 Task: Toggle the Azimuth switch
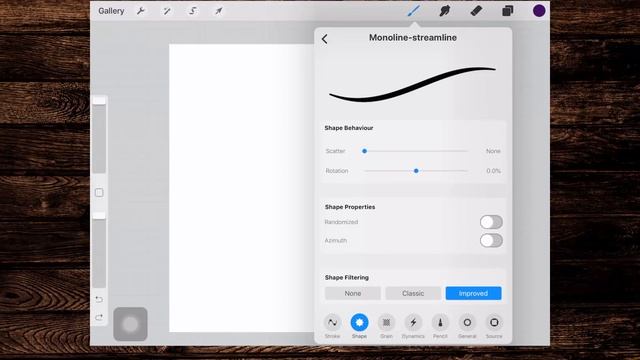click(x=491, y=240)
